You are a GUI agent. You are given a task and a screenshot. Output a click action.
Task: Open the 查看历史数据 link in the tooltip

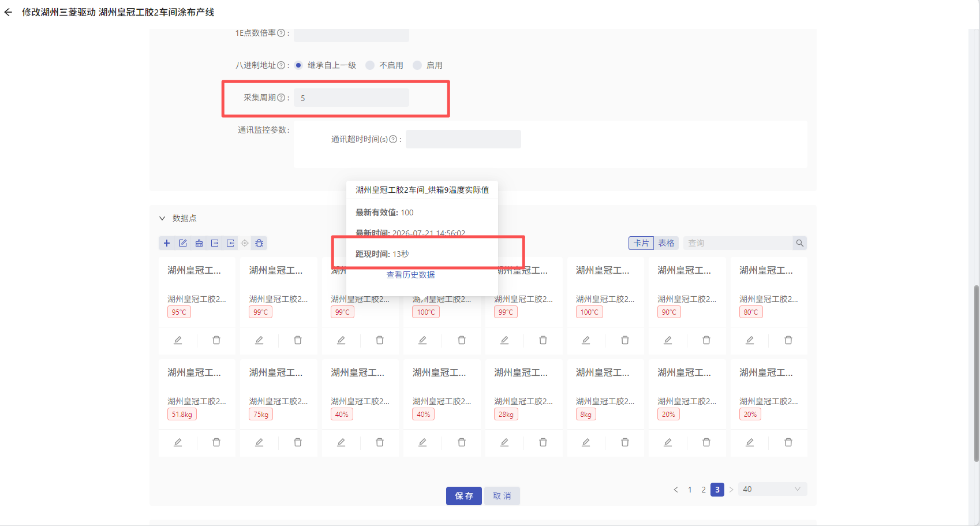[x=411, y=275]
